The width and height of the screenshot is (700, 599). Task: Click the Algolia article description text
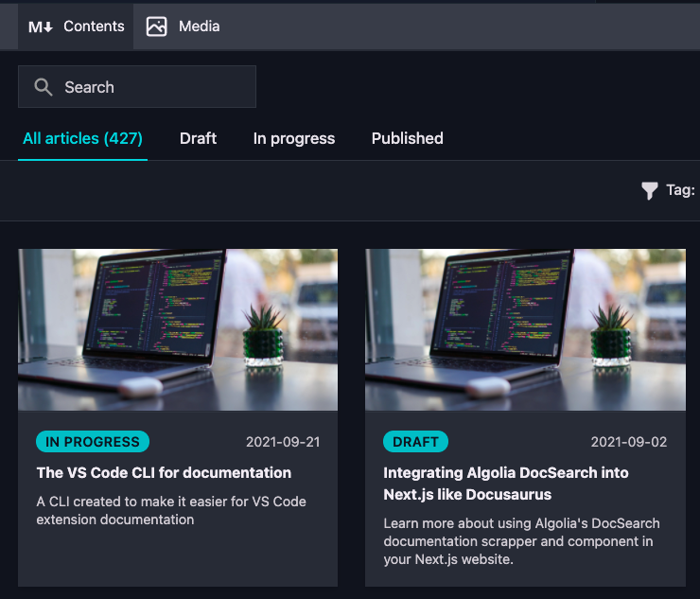point(521,541)
